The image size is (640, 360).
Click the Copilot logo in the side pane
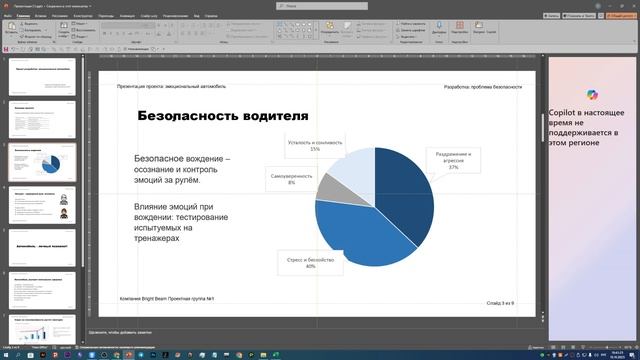[592, 95]
